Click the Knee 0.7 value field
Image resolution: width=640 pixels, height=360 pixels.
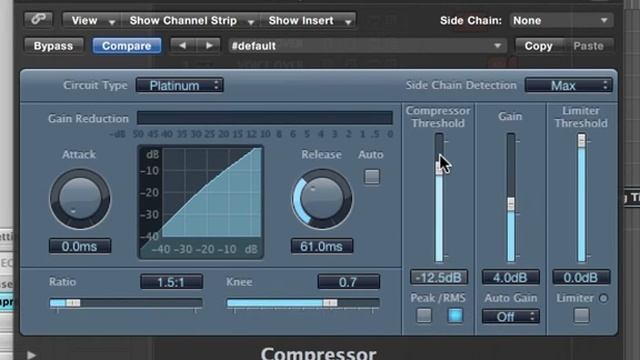coord(348,282)
